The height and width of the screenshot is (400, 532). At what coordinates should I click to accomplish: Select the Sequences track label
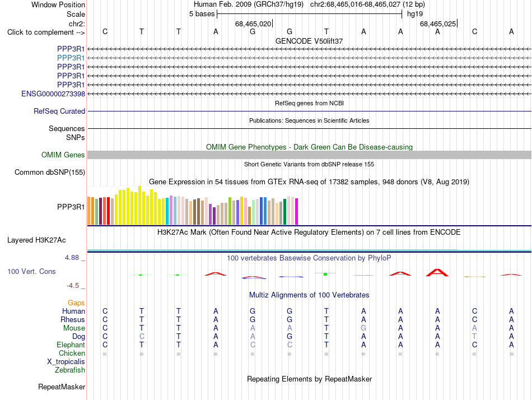tap(67, 128)
